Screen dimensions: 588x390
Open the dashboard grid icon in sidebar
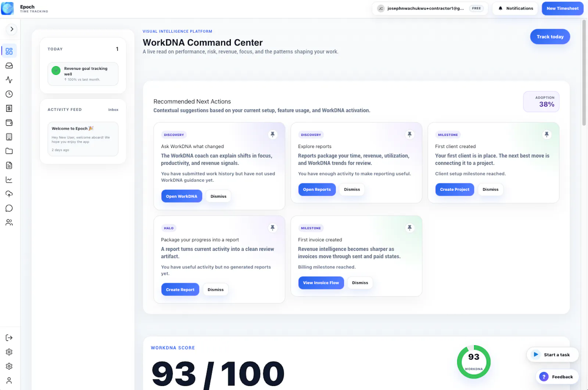coord(9,51)
